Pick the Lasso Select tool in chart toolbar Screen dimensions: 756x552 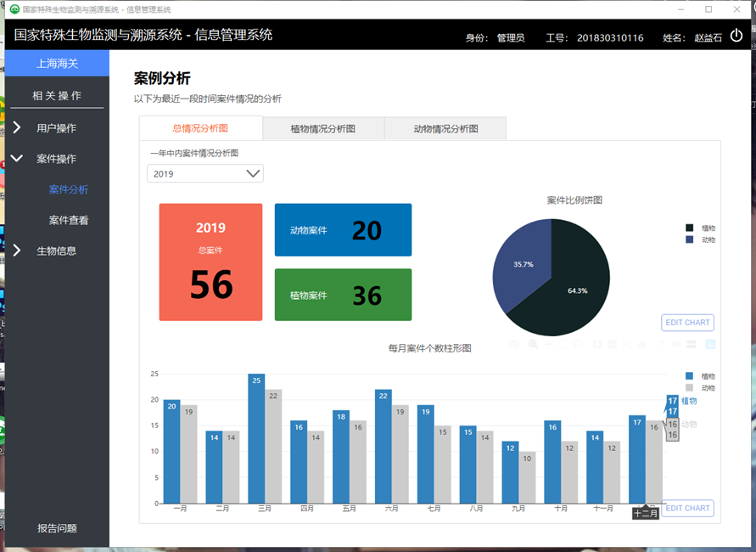click(x=576, y=345)
